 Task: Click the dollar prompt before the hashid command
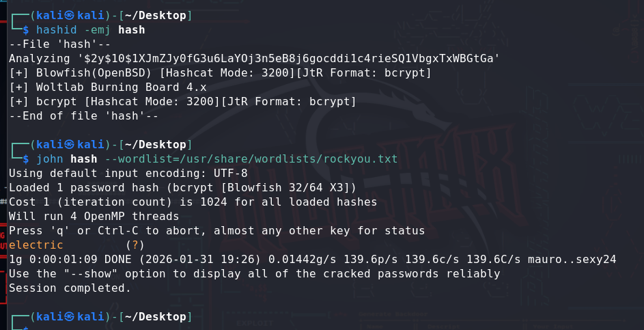click(26, 30)
